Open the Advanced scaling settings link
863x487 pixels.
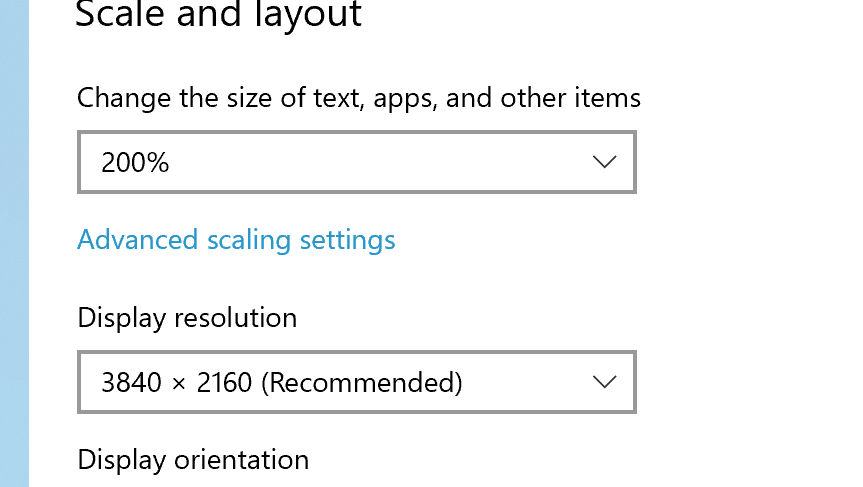click(236, 240)
